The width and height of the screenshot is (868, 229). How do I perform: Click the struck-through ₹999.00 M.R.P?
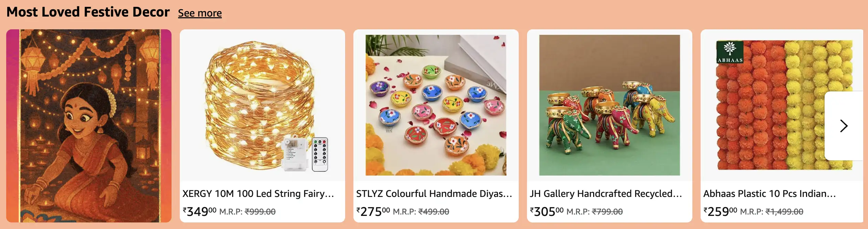[x=260, y=212]
